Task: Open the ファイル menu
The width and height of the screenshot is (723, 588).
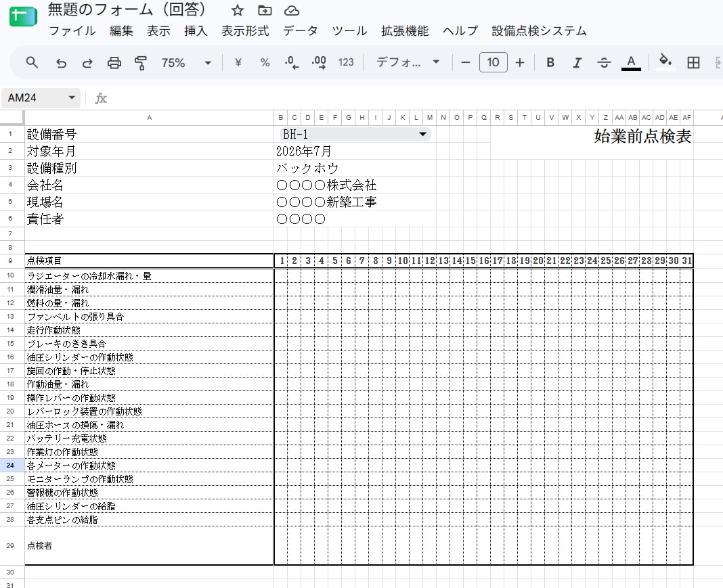Action: click(x=72, y=31)
